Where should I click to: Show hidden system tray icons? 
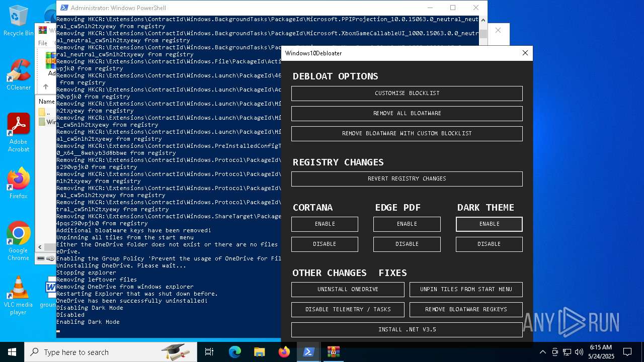coord(542,352)
